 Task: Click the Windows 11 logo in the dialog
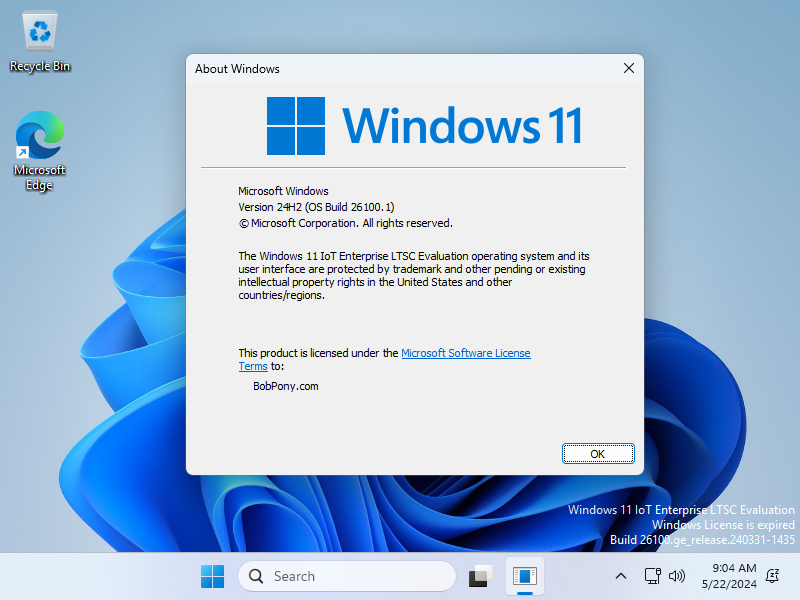pos(297,126)
